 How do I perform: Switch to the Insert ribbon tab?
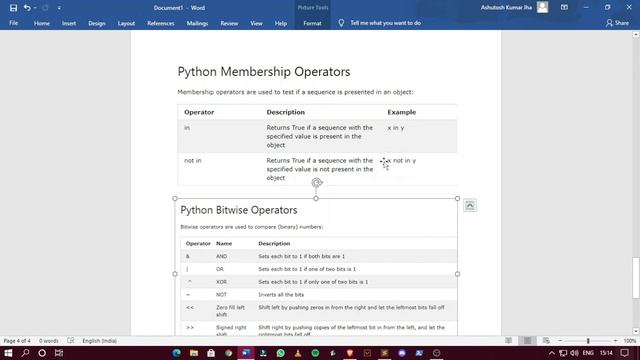[69, 23]
